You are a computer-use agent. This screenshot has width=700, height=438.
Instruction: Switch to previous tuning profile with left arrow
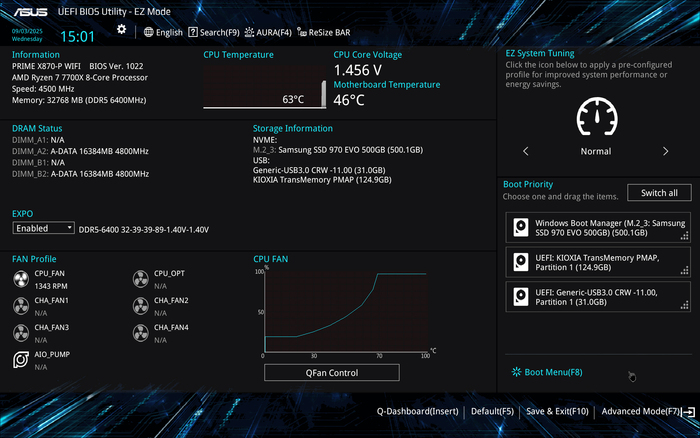(526, 152)
